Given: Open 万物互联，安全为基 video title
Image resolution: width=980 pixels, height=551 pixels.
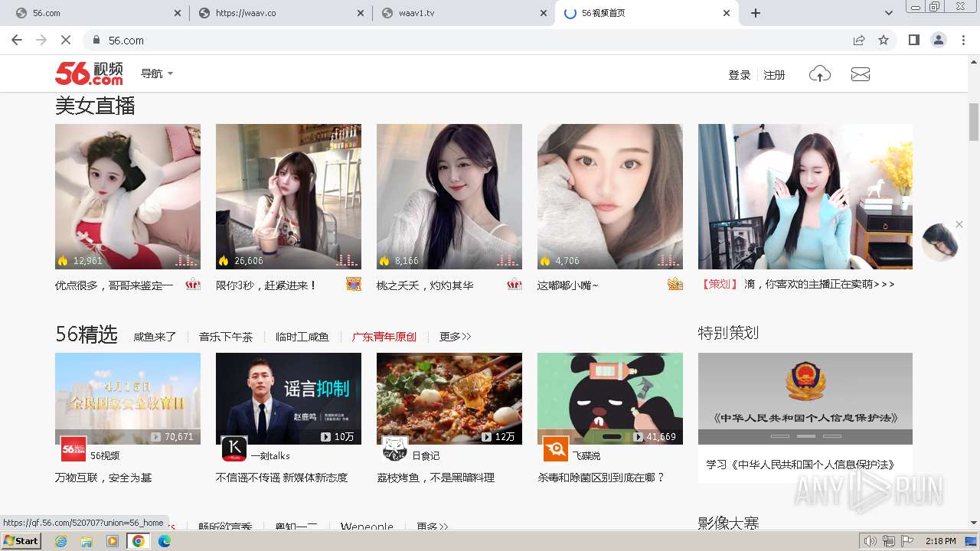Looking at the screenshot, I should coord(103,478).
